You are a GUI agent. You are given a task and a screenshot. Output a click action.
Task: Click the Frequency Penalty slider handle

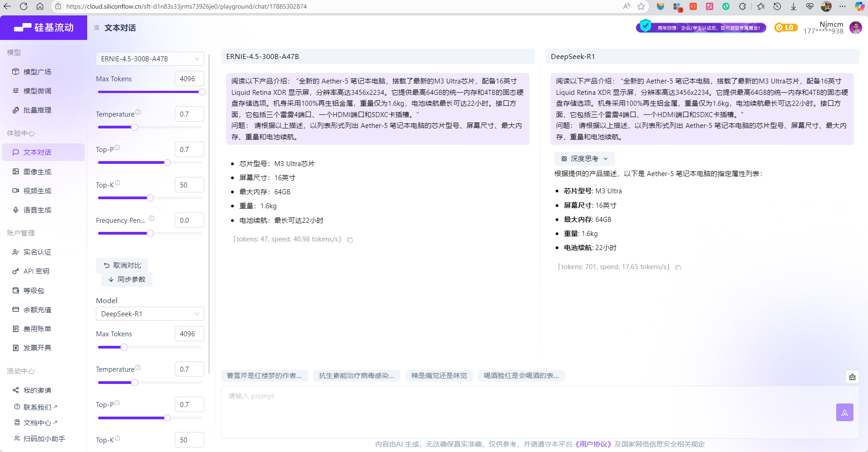[x=150, y=233]
